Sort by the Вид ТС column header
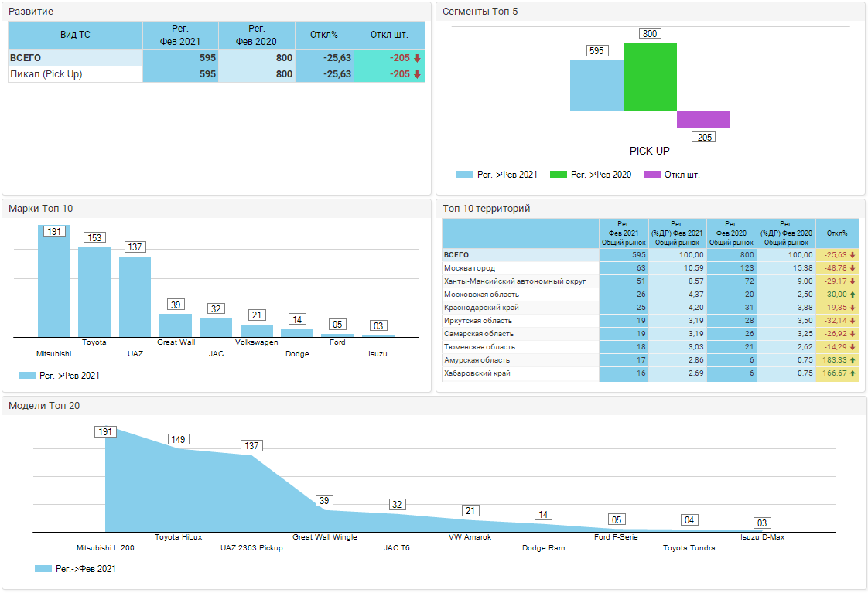The image size is (868, 613). [75, 35]
